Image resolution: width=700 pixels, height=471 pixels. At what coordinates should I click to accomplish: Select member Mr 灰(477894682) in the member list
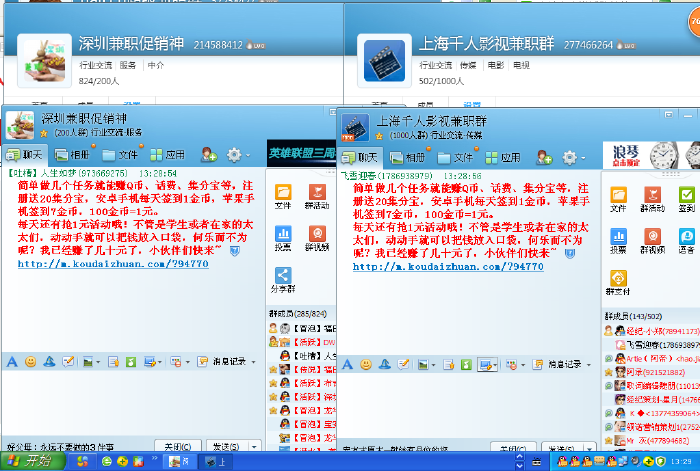click(658, 441)
